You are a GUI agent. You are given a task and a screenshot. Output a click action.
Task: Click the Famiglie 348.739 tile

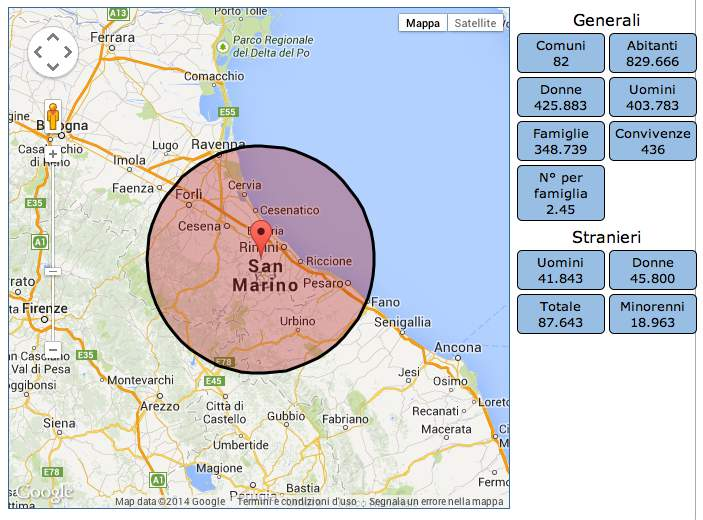tap(561, 141)
